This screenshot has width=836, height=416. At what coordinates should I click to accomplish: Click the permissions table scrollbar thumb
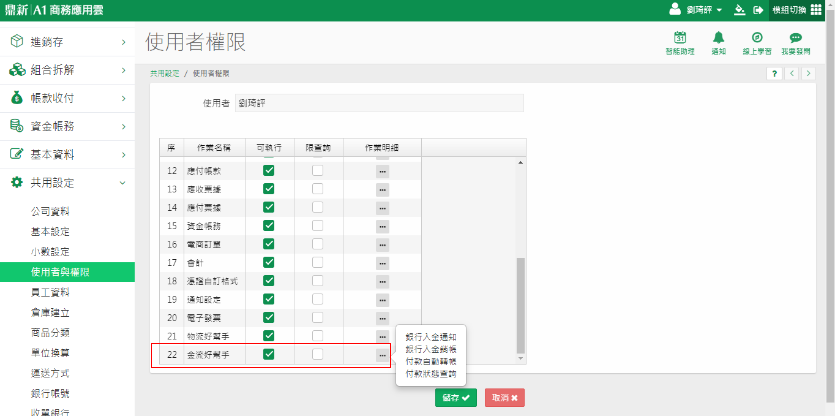click(521, 306)
